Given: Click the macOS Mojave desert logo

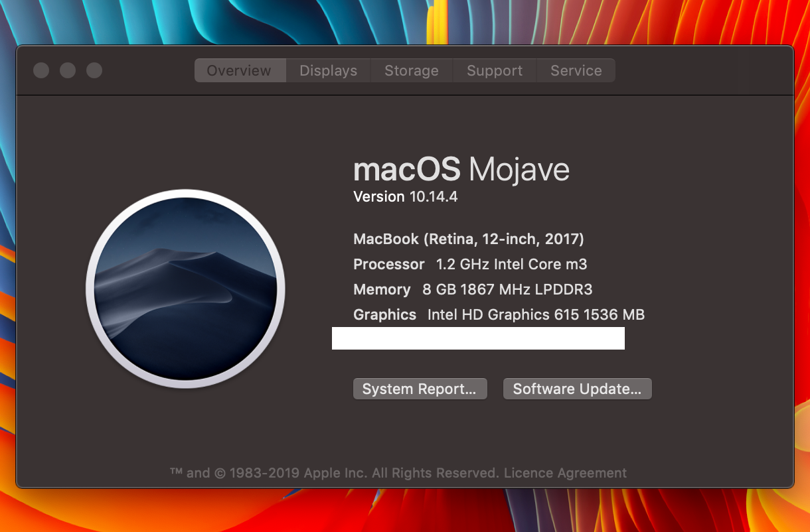Looking at the screenshot, I should point(185,289).
